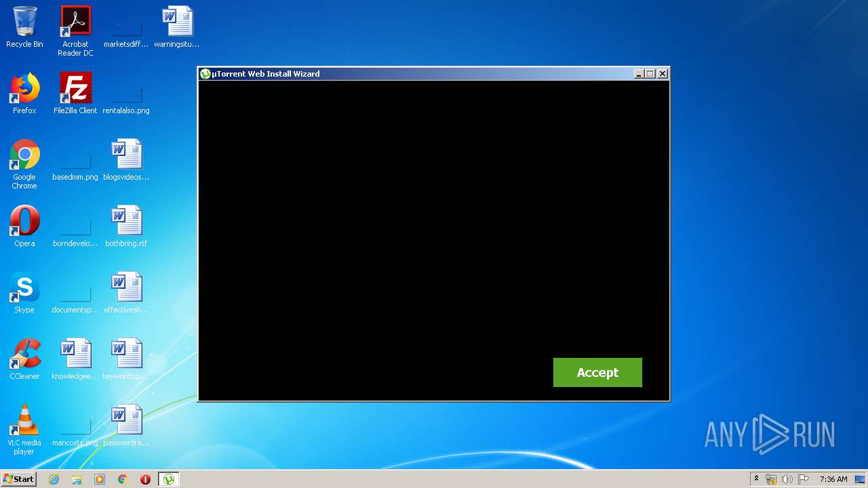Launch Skype from the desktop
This screenshot has width=868, height=488.
tap(24, 293)
